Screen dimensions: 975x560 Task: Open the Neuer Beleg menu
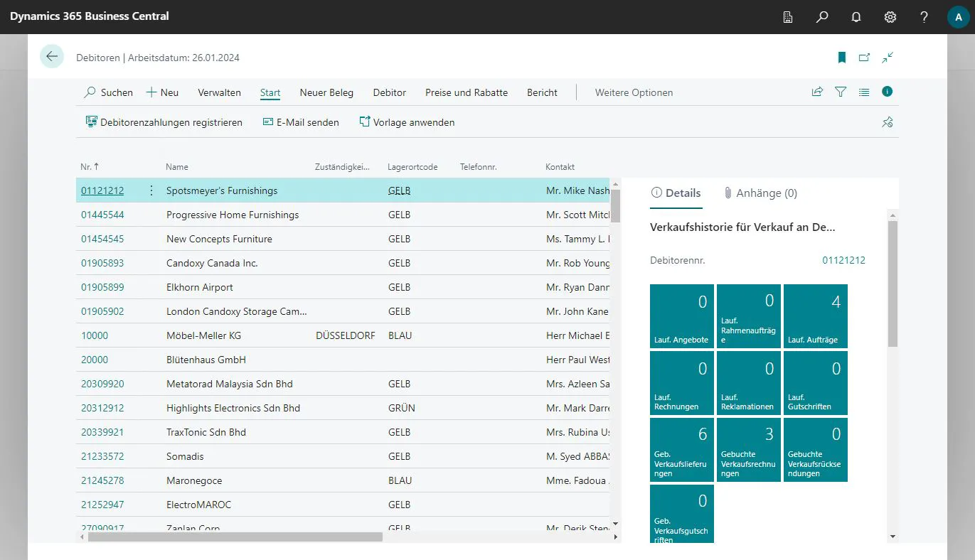pyautogui.click(x=326, y=92)
